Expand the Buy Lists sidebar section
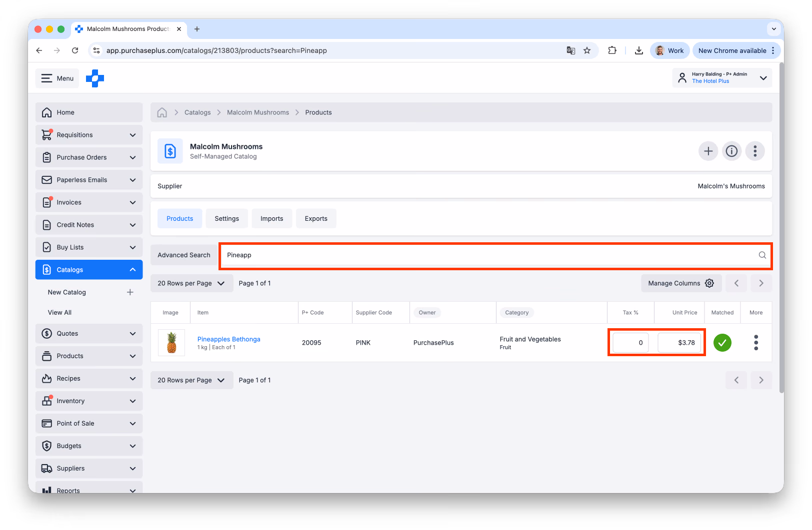This screenshot has width=812, height=530. pos(89,247)
